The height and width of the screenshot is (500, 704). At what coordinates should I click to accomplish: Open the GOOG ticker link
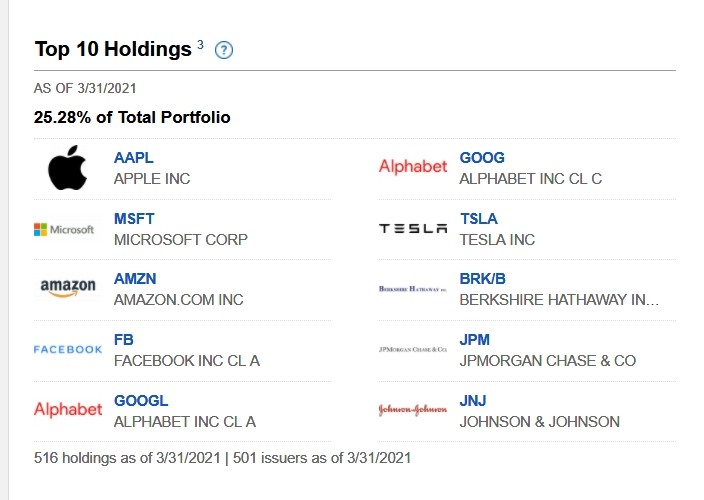[x=482, y=158]
